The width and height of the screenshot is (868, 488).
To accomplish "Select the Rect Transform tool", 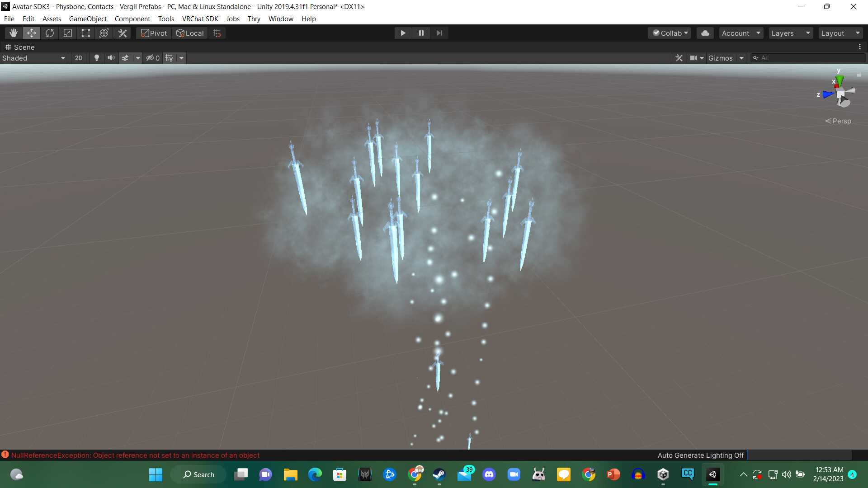I will click(86, 33).
